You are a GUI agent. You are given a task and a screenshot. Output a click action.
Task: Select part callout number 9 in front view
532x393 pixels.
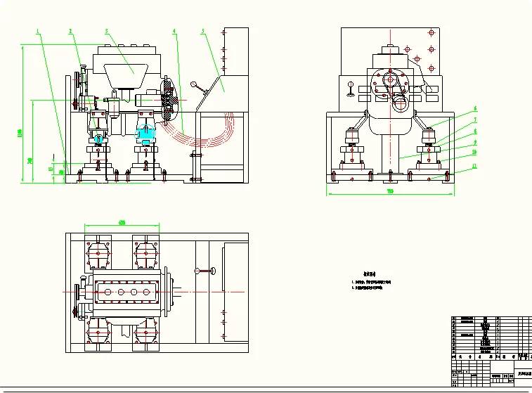(x=475, y=142)
